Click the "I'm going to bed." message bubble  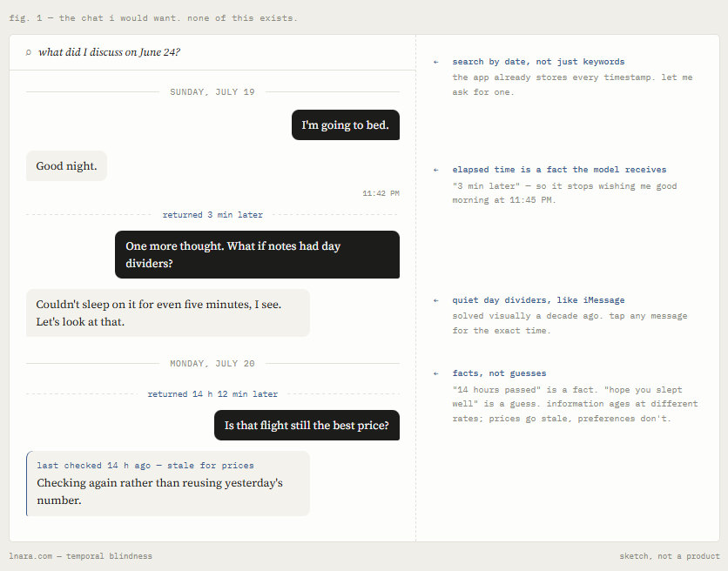coord(346,124)
